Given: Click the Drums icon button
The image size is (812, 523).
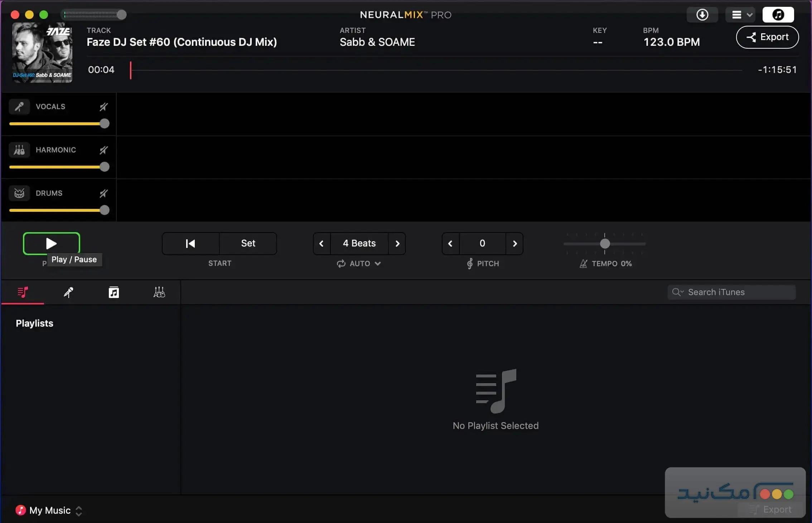Looking at the screenshot, I should click(x=19, y=193).
